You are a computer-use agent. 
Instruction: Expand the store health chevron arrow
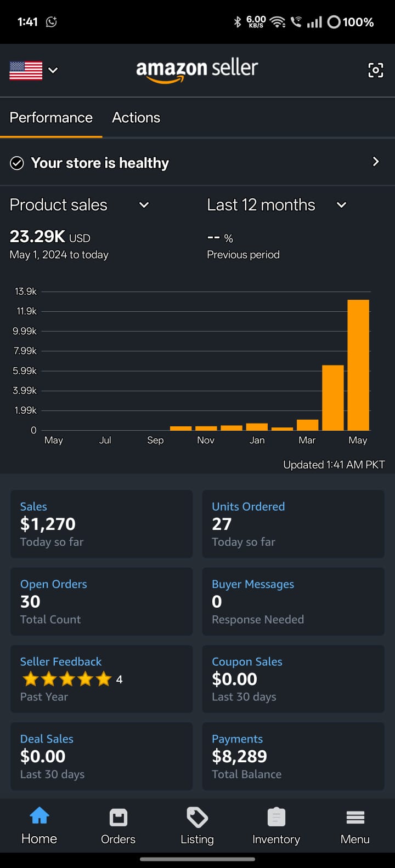(x=376, y=162)
